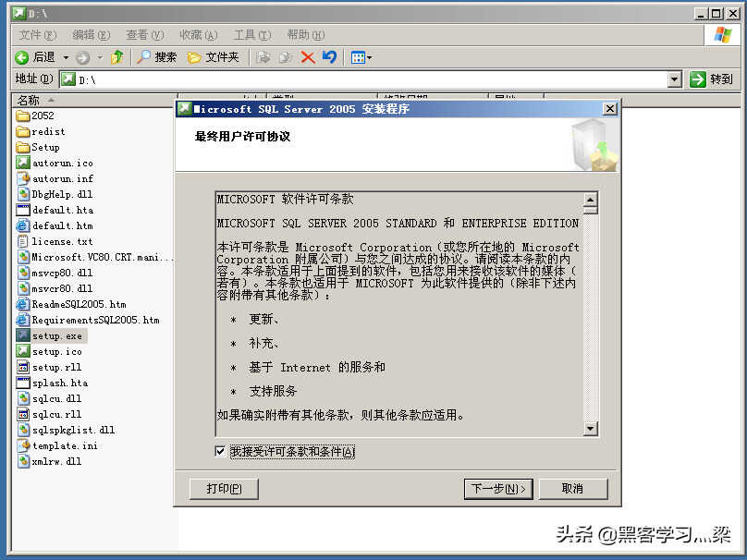Image resolution: width=747 pixels, height=560 pixels.
Task: Toggle the Folders (文件夹) pane button
Action: pos(213,57)
